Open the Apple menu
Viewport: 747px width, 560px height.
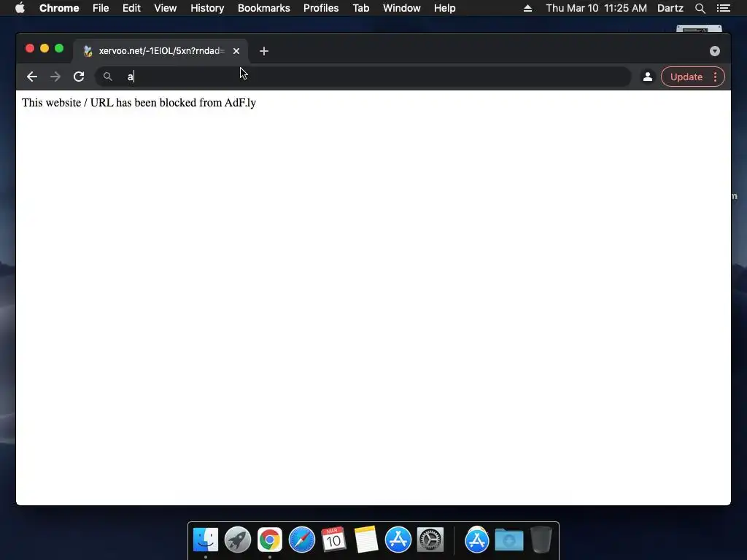(20, 8)
